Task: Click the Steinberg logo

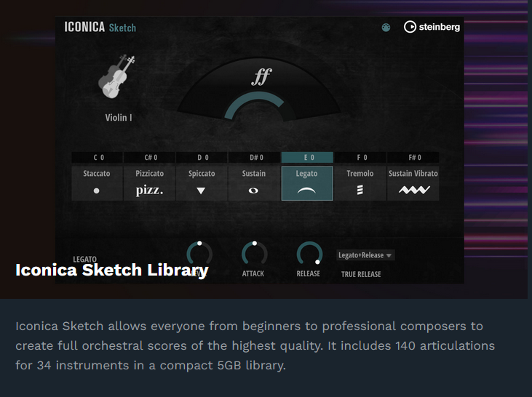Action: click(x=432, y=27)
